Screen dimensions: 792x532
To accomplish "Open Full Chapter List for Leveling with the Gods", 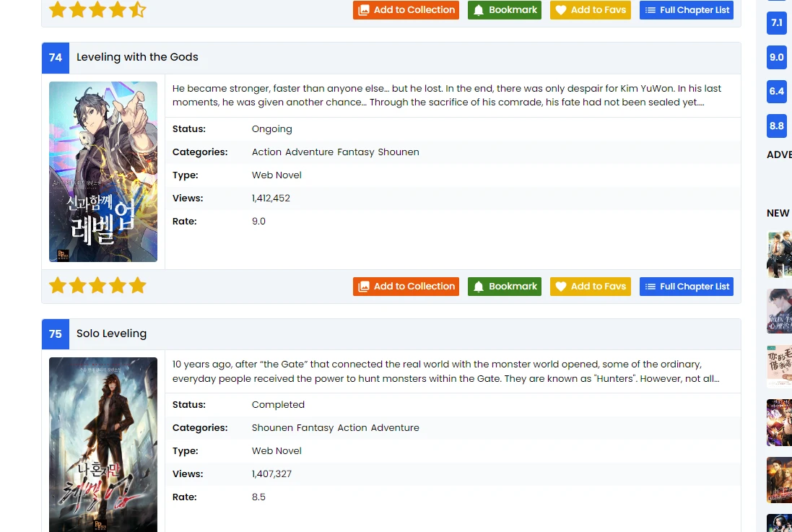I will click(686, 287).
